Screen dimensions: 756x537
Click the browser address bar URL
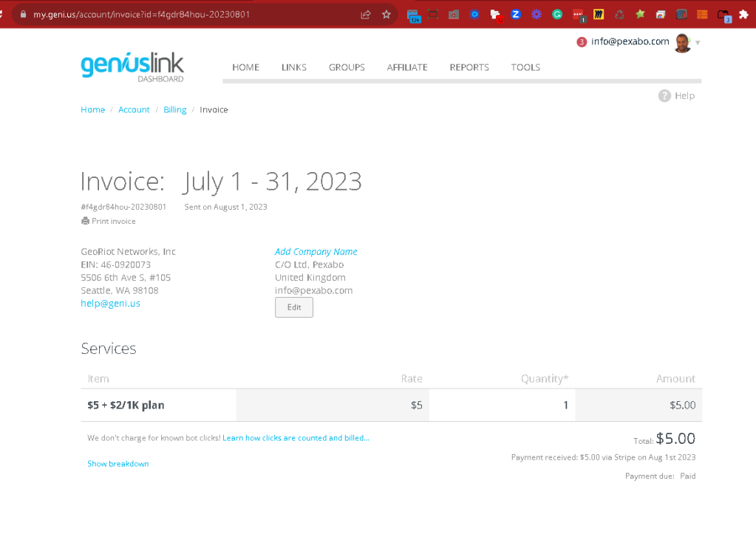coord(142,15)
